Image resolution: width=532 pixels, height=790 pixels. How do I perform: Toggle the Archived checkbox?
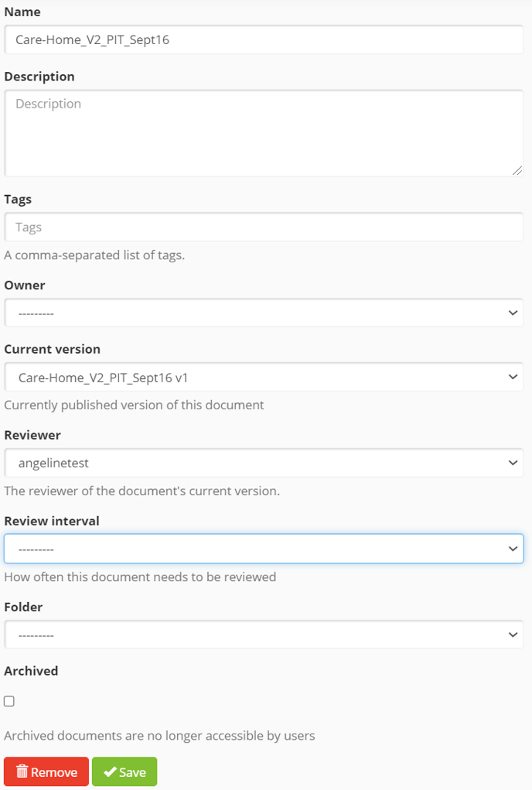(9, 701)
